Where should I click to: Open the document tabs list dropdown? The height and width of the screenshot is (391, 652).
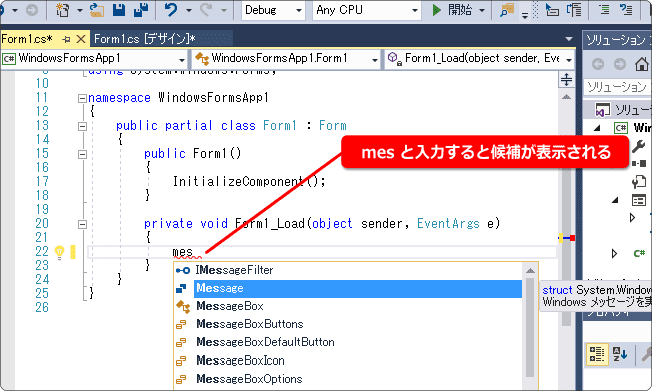(x=569, y=39)
